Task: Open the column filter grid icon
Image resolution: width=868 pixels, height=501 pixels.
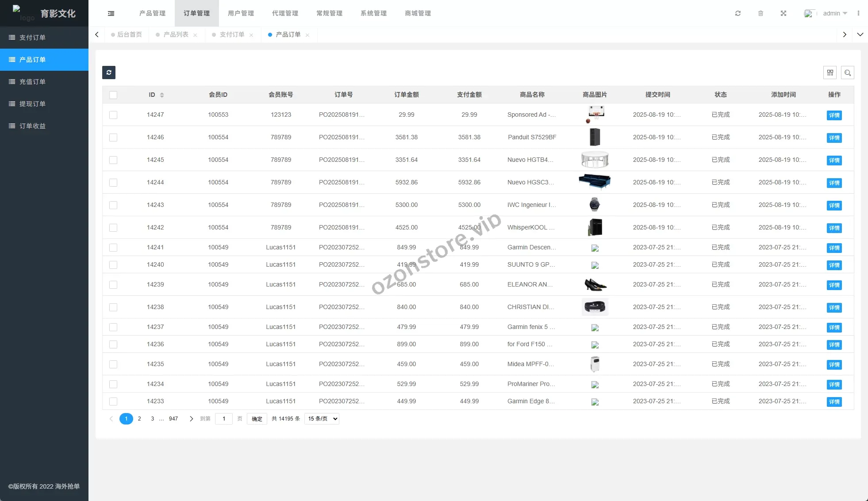Action: point(830,73)
